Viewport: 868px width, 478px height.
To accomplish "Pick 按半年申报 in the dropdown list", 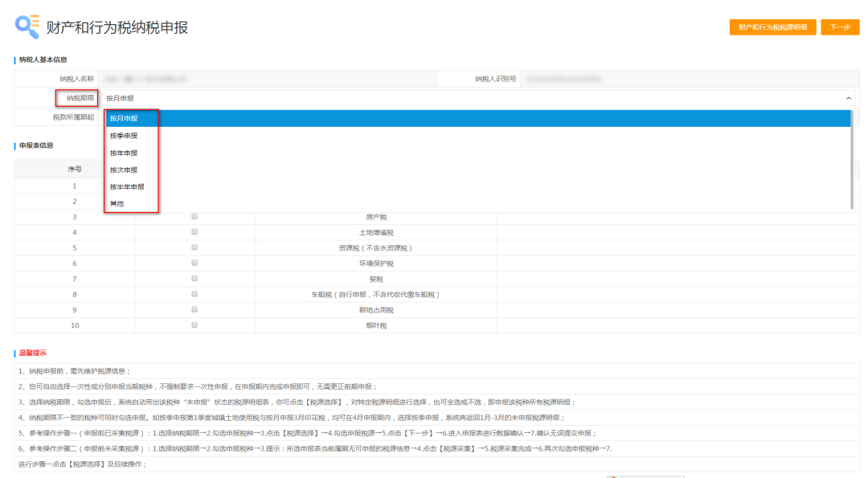I will pyautogui.click(x=127, y=186).
